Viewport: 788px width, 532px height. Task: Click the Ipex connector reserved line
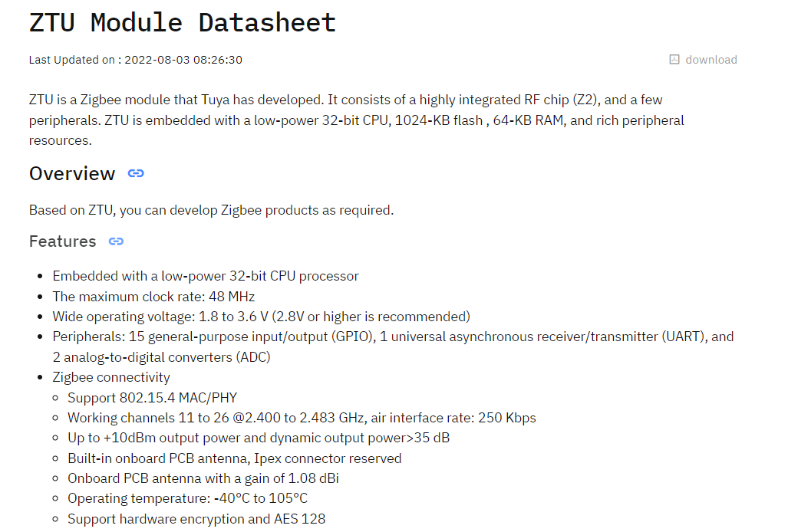coord(234,458)
